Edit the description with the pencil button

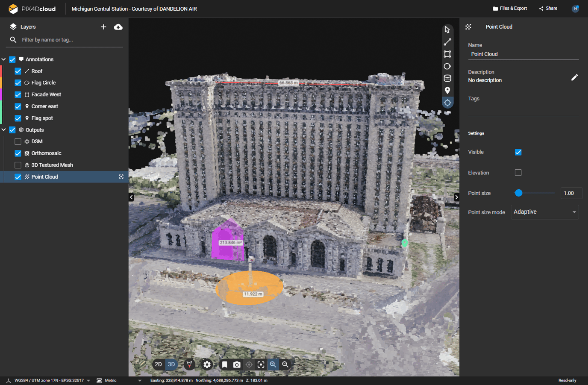point(575,77)
